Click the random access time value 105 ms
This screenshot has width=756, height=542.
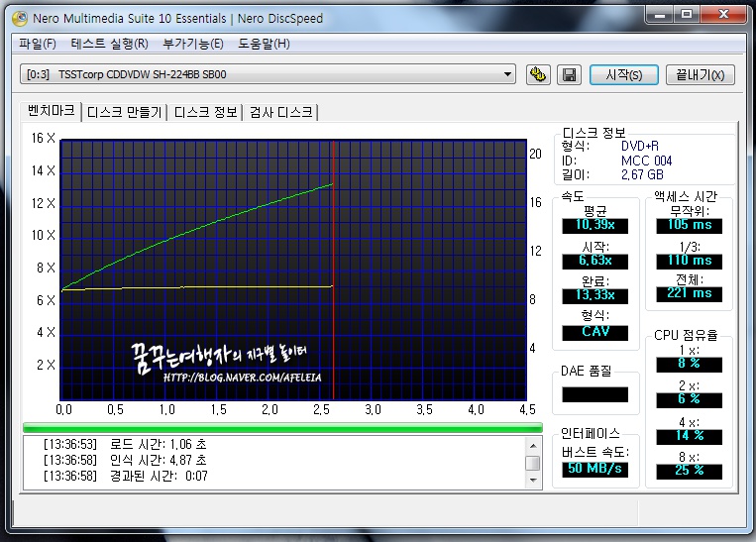coord(689,225)
